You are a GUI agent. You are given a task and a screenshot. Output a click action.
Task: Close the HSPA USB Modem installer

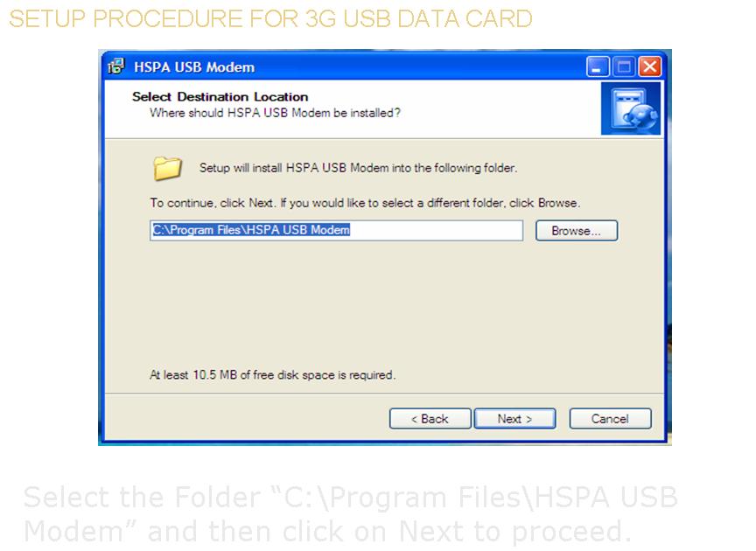pyautogui.click(x=649, y=66)
